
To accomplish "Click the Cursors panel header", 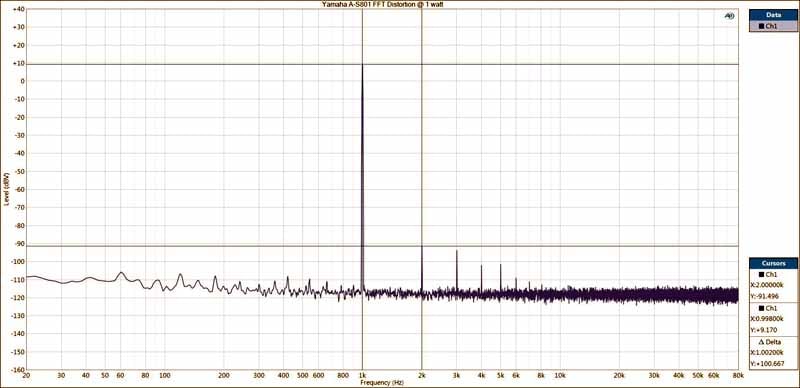I will tap(773, 263).
